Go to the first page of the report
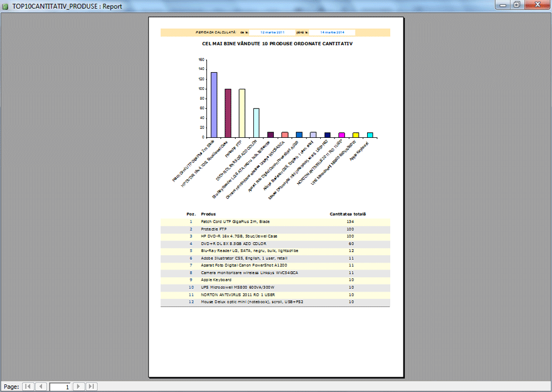This screenshot has width=552, height=392. 28,386
